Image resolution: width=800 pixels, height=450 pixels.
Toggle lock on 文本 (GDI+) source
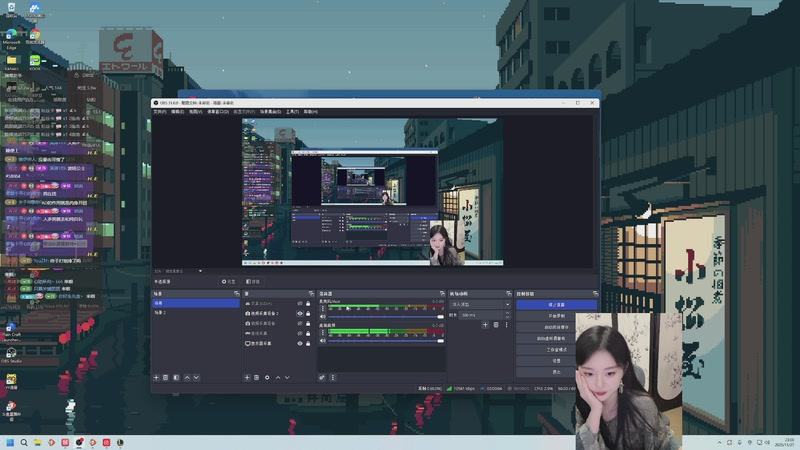(x=308, y=304)
